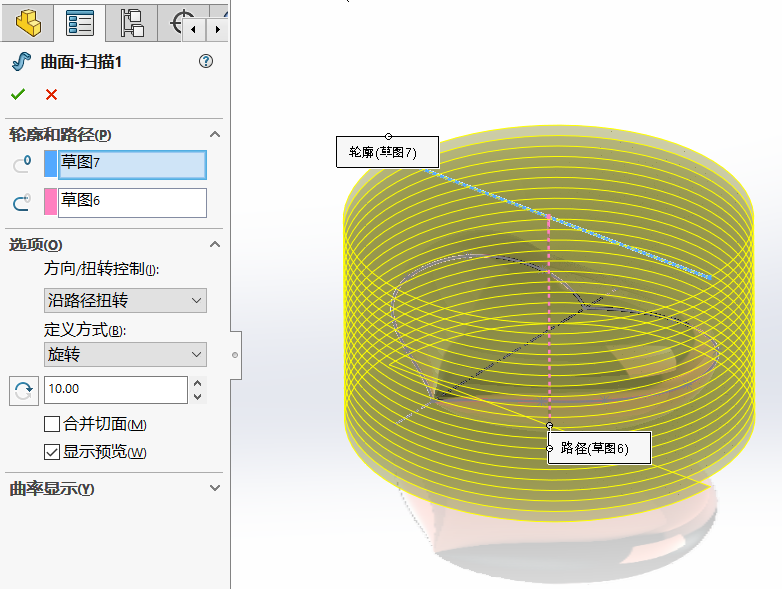
Task: Open the 旋转 definition method dropdown
Action: coord(125,355)
